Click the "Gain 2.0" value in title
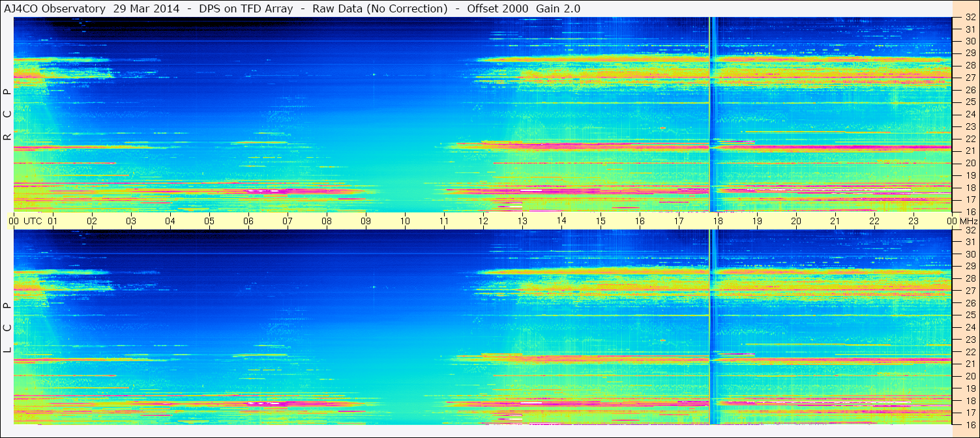The width and height of the screenshot is (980, 438). (x=558, y=8)
